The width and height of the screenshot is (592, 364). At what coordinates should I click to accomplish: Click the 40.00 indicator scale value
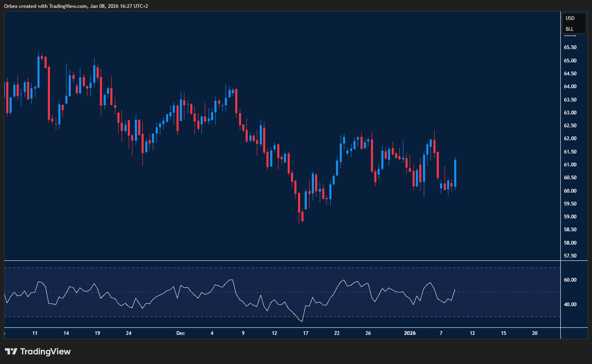(x=571, y=305)
